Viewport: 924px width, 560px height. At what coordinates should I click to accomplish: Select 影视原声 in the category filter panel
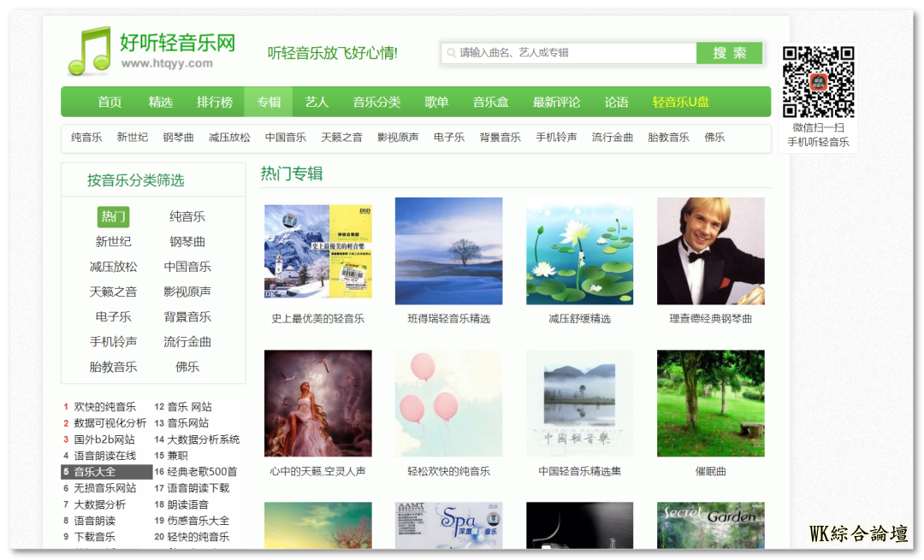coord(187,292)
